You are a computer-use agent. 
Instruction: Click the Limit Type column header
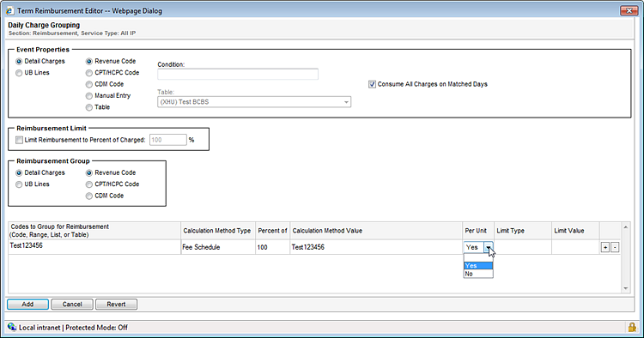click(523, 231)
